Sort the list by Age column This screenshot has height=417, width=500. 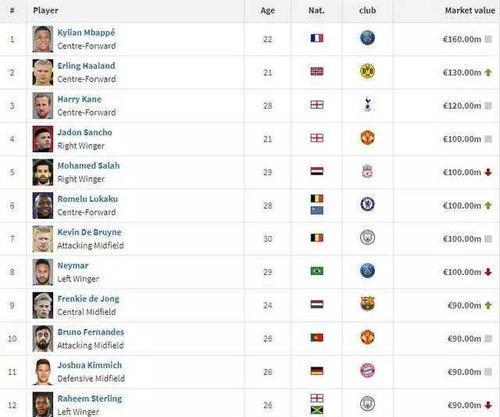268,11
